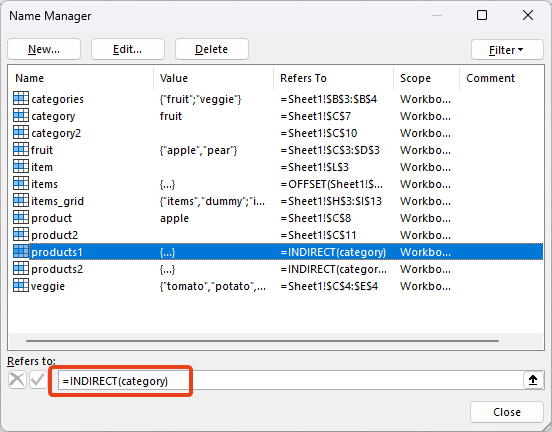Click the Refers to input field
The height and width of the screenshot is (432, 552).
(x=290, y=380)
